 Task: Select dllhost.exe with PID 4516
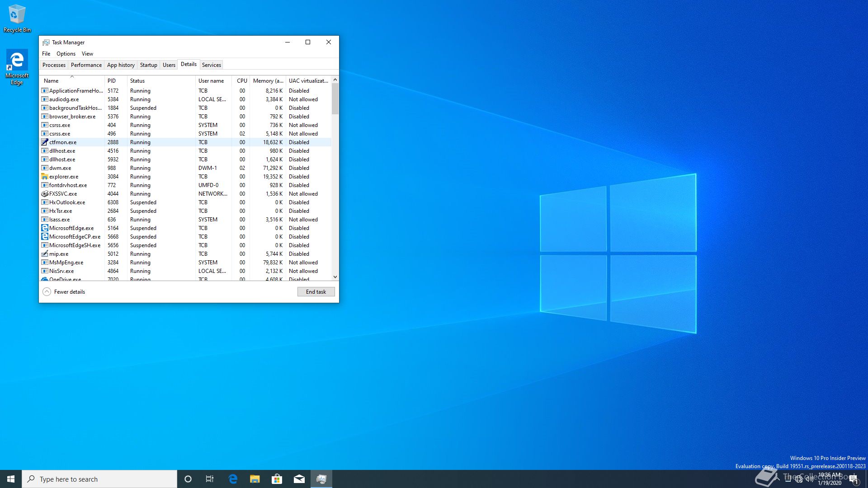pyautogui.click(x=186, y=151)
